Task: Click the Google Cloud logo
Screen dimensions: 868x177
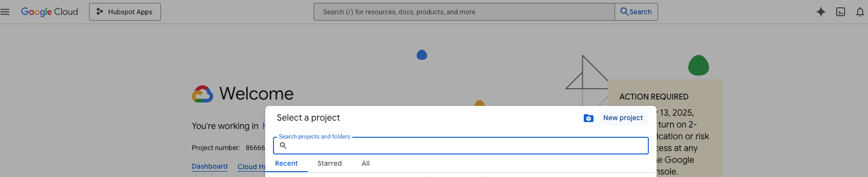Action: [49, 12]
